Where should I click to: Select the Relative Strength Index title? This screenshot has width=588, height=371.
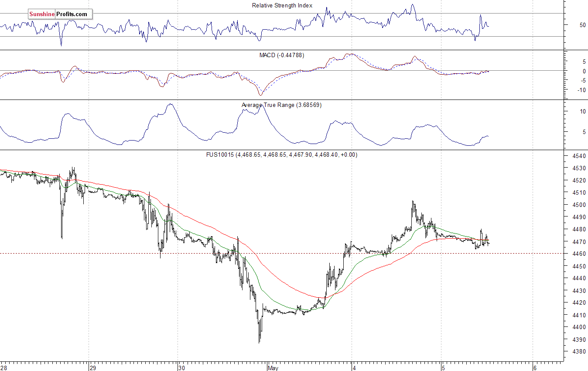point(282,5)
